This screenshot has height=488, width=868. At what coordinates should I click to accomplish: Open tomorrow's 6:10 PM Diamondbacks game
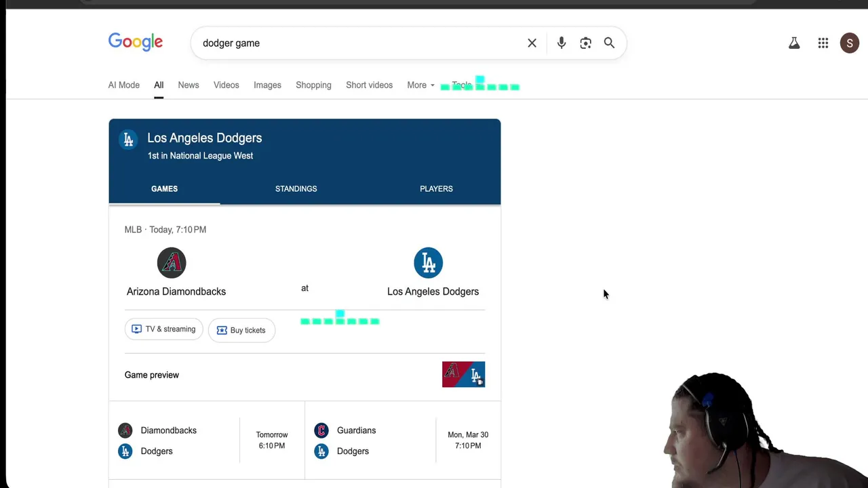coord(207,441)
